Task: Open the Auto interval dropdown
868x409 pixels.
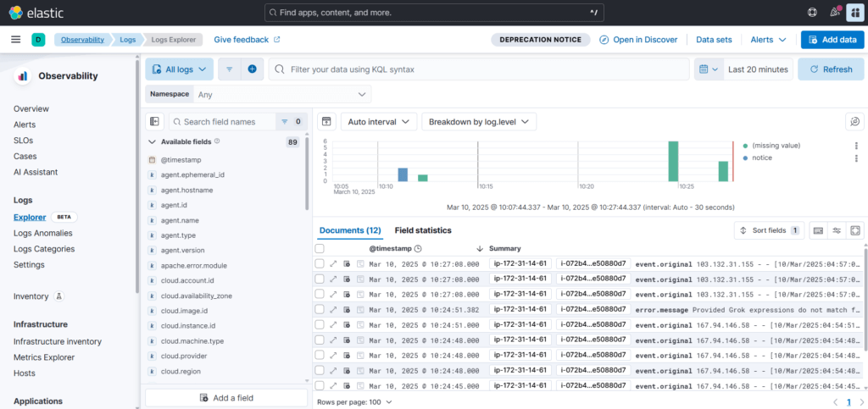Action: pyautogui.click(x=379, y=122)
